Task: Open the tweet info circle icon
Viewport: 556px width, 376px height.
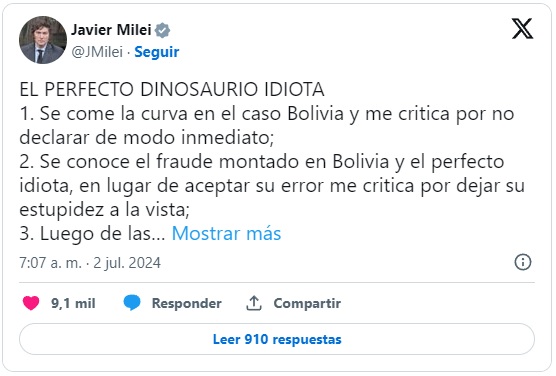Action: [x=523, y=262]
